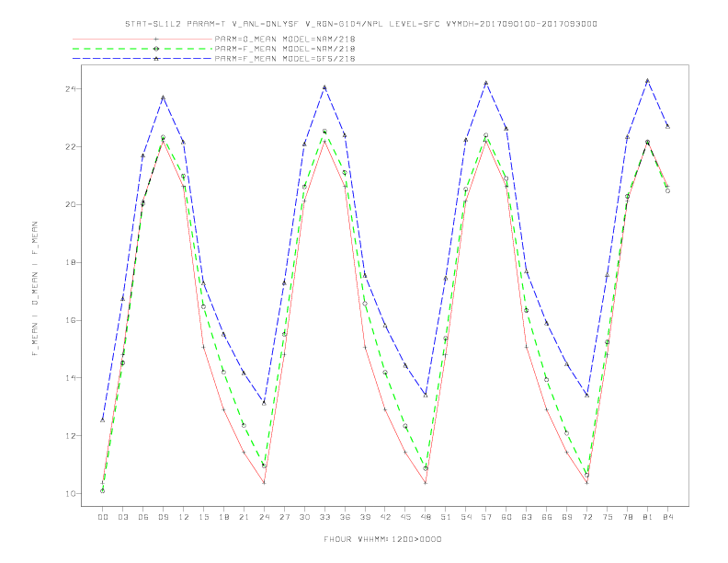This screenshot has width=728, height=563.
Task: Select legend entry PARM=F_MEAN MODEL=GFS/218
Action: pyautogui.click(x=285, y=59)
